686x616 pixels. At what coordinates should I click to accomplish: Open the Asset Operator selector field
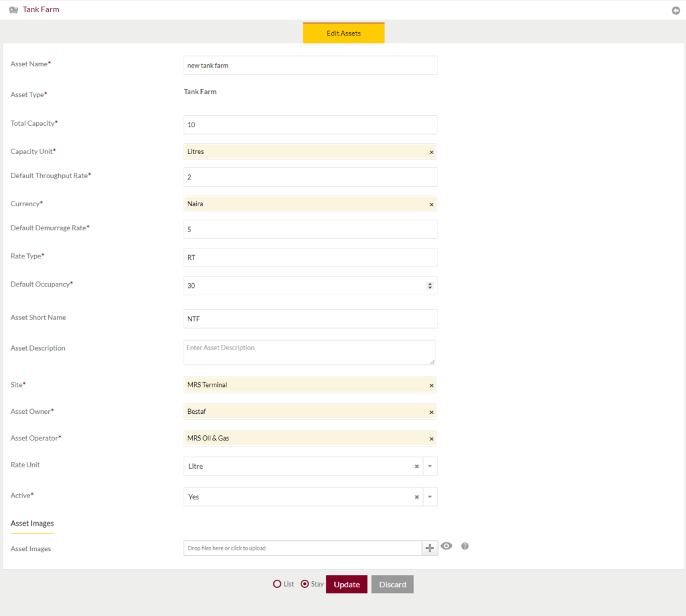tap(310, 438)
